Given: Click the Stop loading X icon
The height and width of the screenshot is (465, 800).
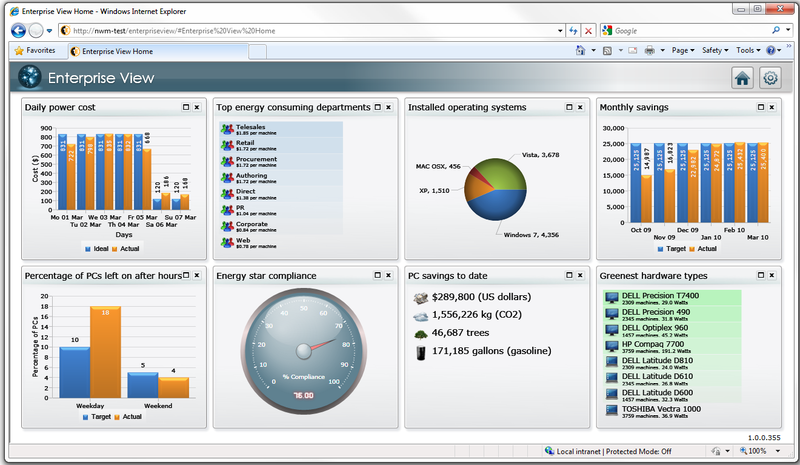Looking at the screenshot, I should 588,31.
